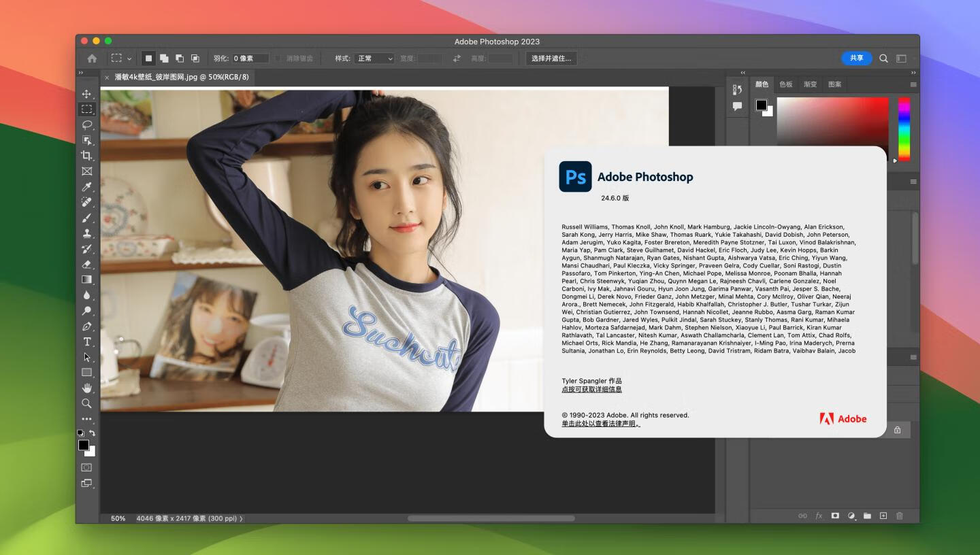980x555 pixels.
Task: Select the Gradient tool
Action: [86, 280]
